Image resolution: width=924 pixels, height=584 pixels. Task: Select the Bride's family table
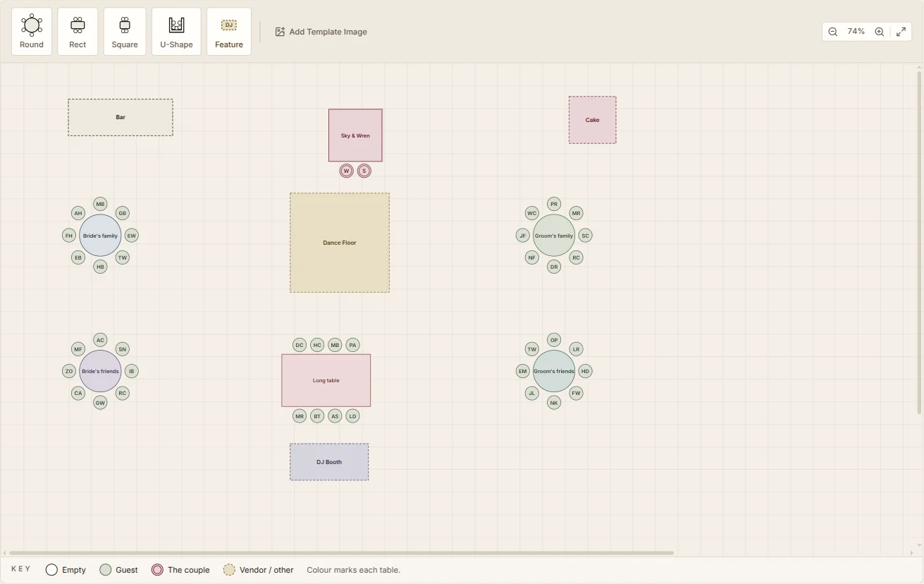[x=100, y=236]
